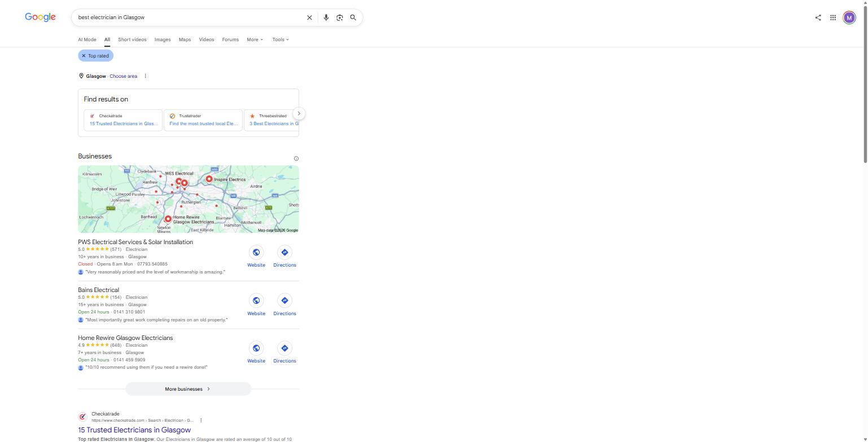Screen dimensions: 868x442
Task: Open the Glasgow businesses map thumbnail
Action: coord(188,199)
